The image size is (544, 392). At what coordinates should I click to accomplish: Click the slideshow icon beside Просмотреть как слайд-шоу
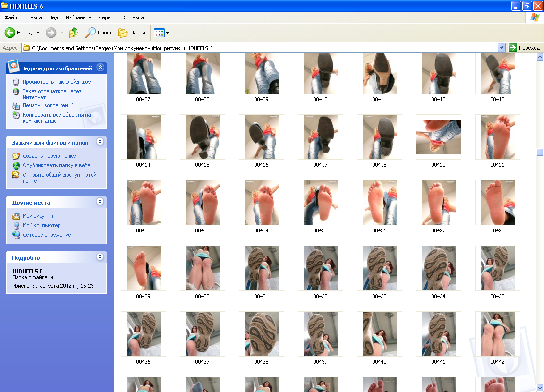16,82
